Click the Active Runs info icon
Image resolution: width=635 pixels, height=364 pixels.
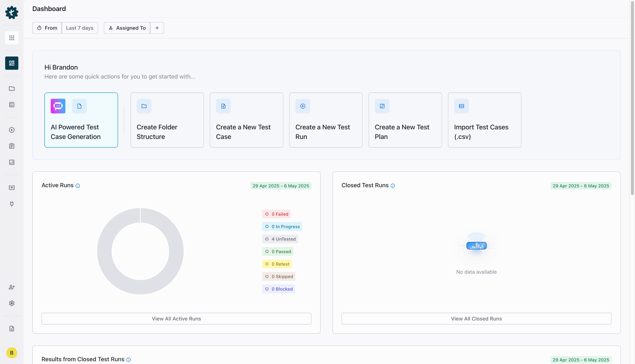coord(78,186)
